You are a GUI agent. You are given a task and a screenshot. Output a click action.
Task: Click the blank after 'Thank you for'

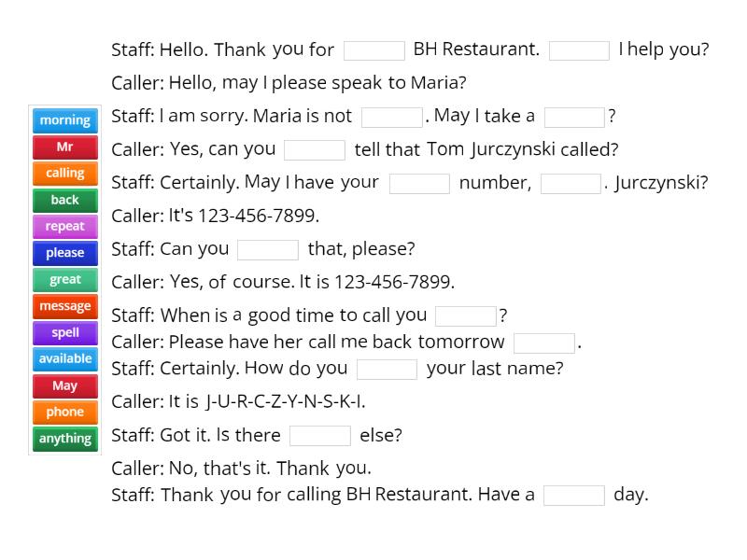click(374, 50)
